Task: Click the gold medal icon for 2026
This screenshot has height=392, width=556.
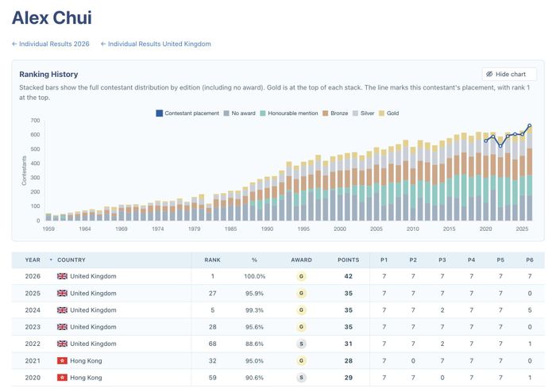Action: (301, 276)
